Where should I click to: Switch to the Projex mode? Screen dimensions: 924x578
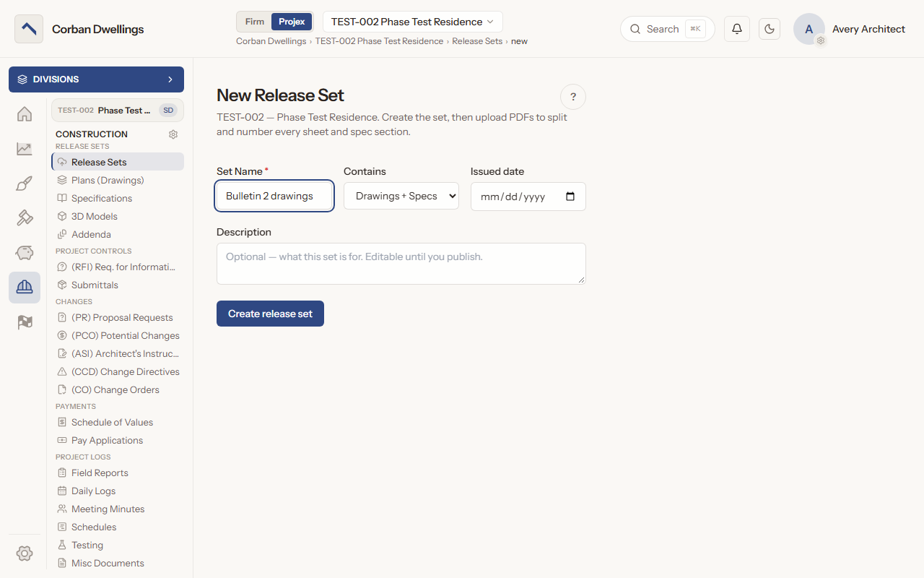click(x=292, y=22)
